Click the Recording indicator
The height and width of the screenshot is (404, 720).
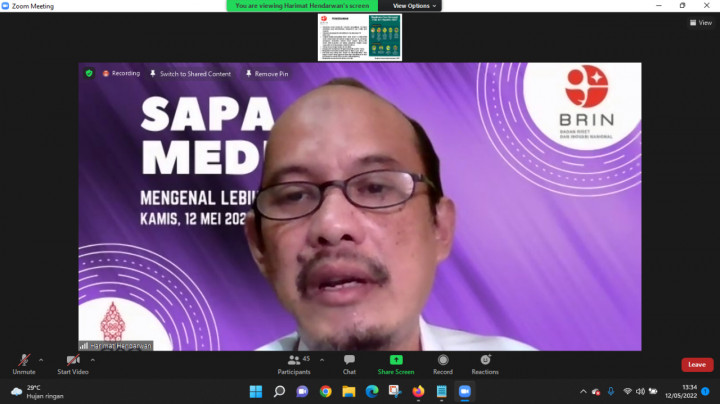point(121,73)
